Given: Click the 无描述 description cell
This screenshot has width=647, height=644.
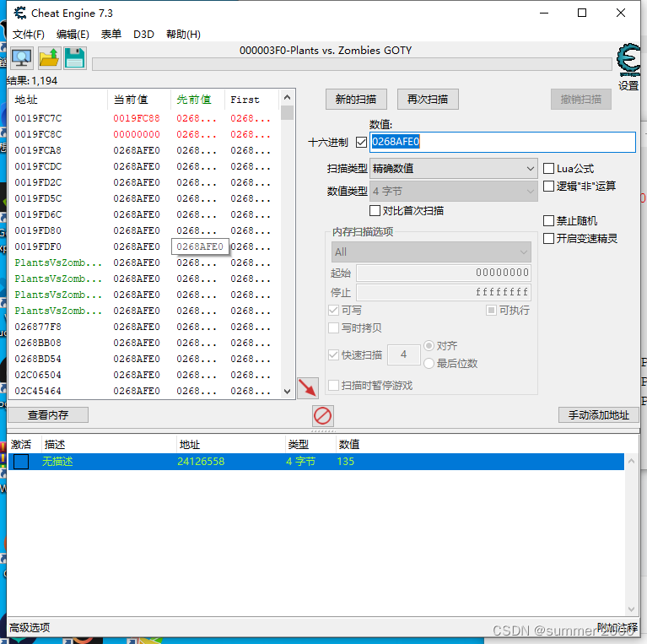Looking at the screenshot, I should 57,462.
